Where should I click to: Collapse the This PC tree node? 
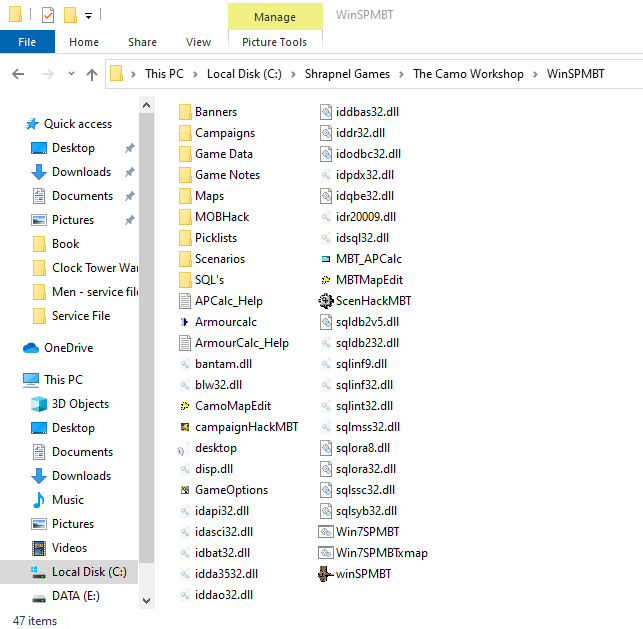pos(14,380)
